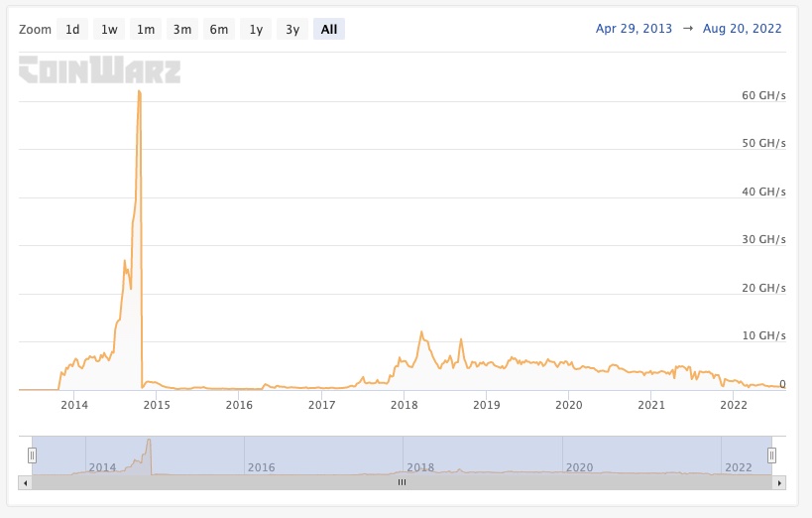Click the navigator scrollbar left arrow
The width and height of the screenshot is (812, 518).
(26, 482)
